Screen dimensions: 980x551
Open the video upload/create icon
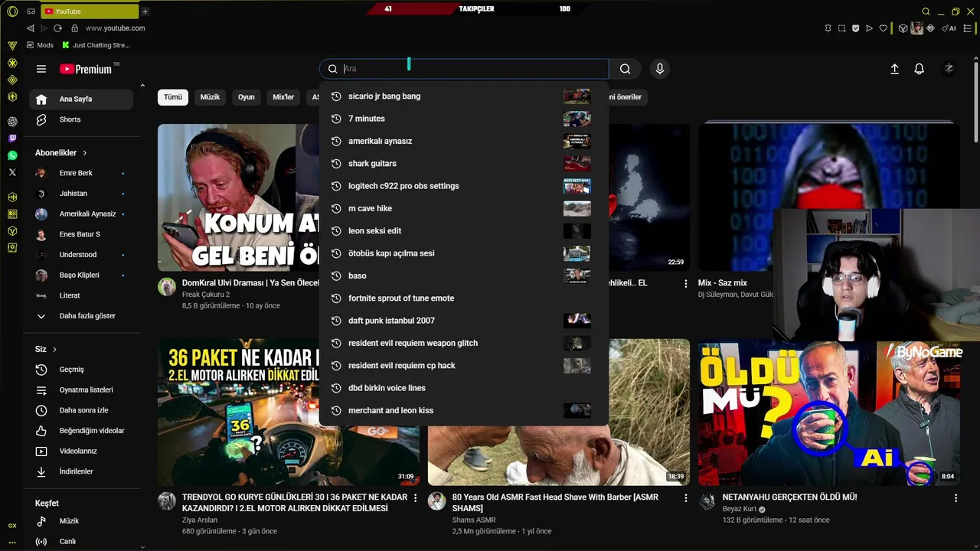point(894,69)
